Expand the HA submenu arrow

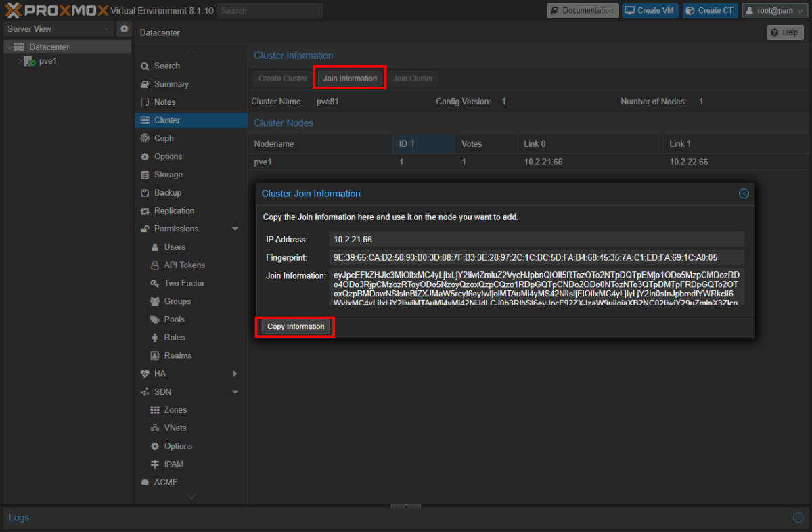[235, 374]
